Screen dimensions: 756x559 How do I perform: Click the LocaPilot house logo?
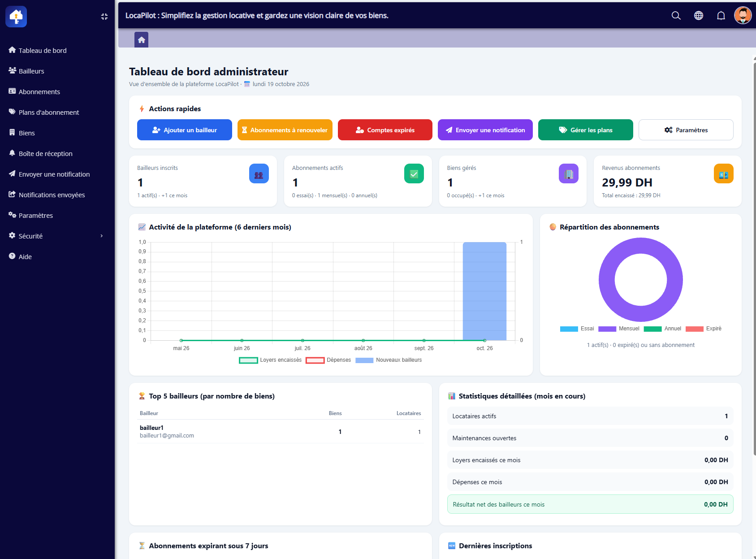[16, 17]
